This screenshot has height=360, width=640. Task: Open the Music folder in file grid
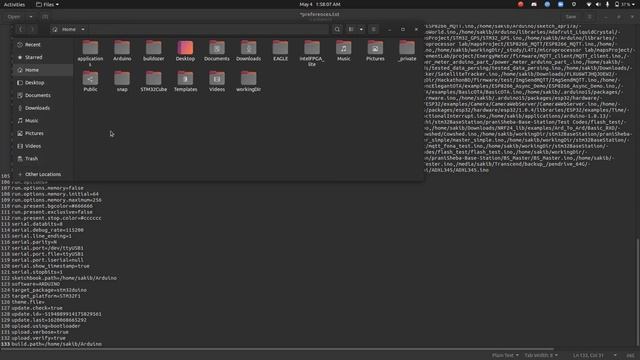pyautogui.click(x=344, y=51)
